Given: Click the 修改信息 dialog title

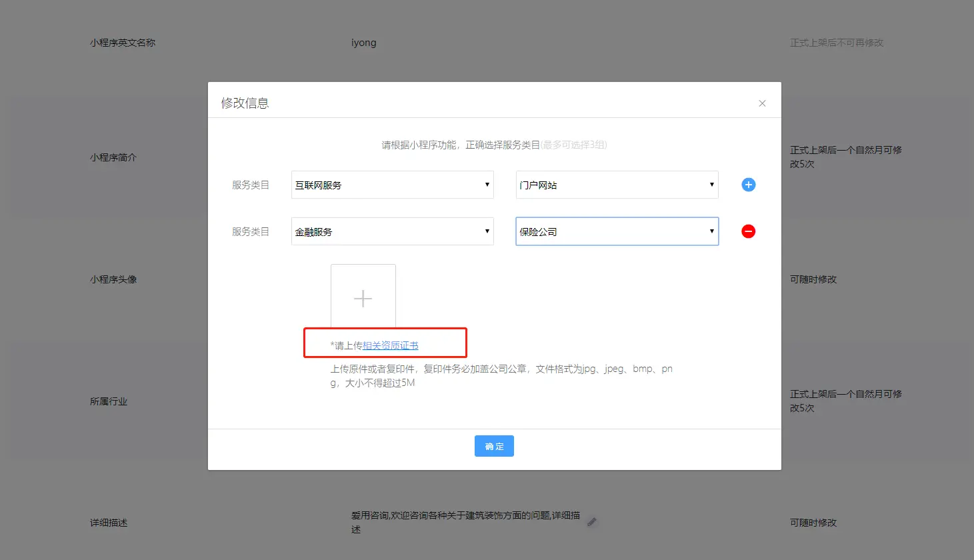Looking at the screenshot, I should pos(245,103).
